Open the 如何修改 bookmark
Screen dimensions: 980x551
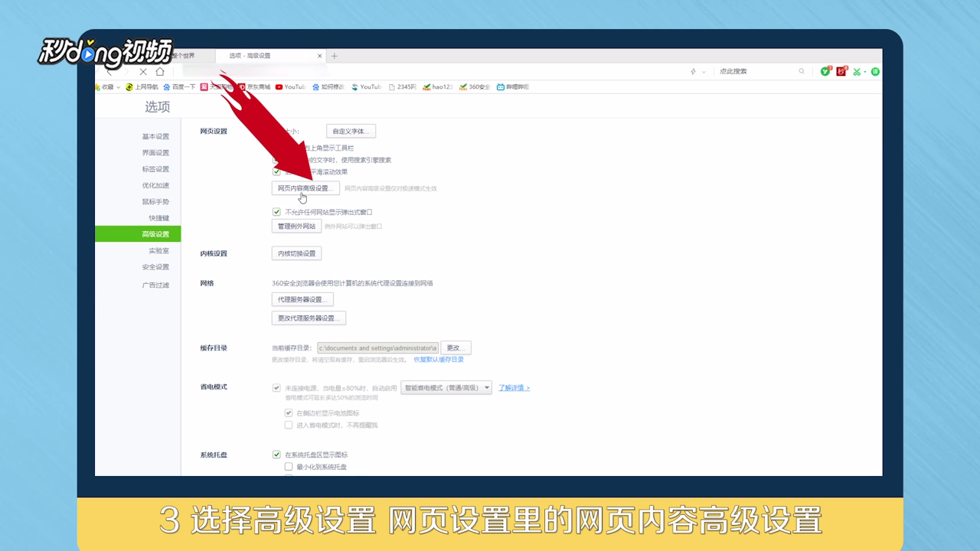(328, 87)
